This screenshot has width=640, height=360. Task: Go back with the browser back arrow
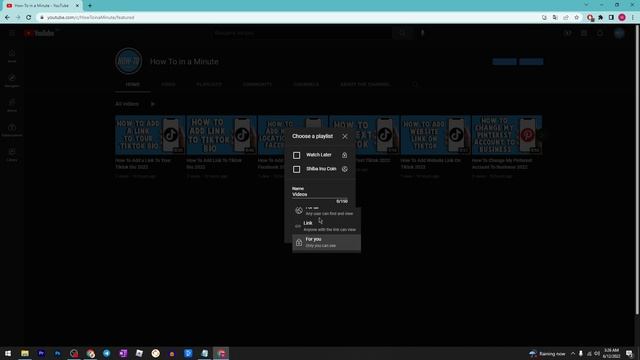pos(7,18)
